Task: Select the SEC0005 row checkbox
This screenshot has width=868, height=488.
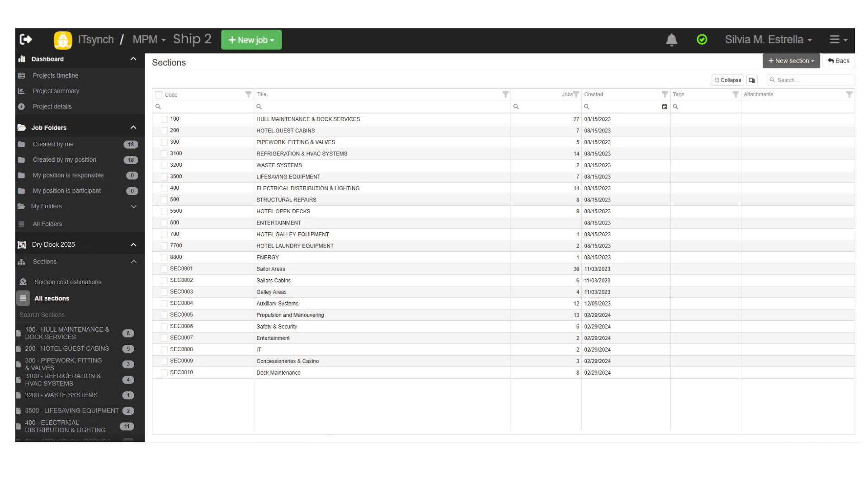Action: click(x=164, y=315)
